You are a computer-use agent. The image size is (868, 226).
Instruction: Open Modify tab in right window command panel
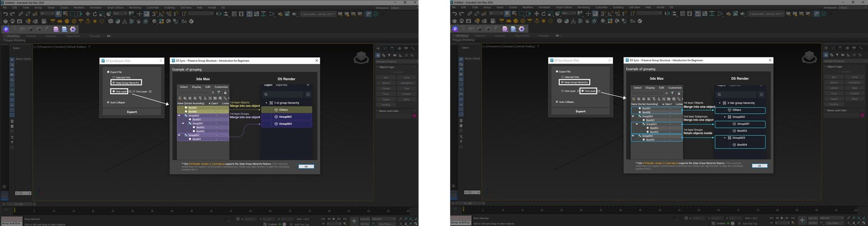834,48
